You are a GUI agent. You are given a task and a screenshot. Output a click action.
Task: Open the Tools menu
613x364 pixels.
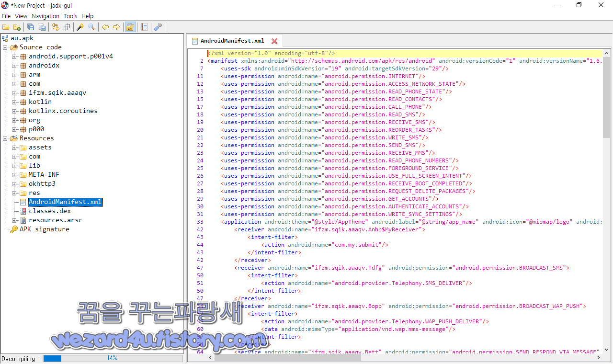coord(70,16)
